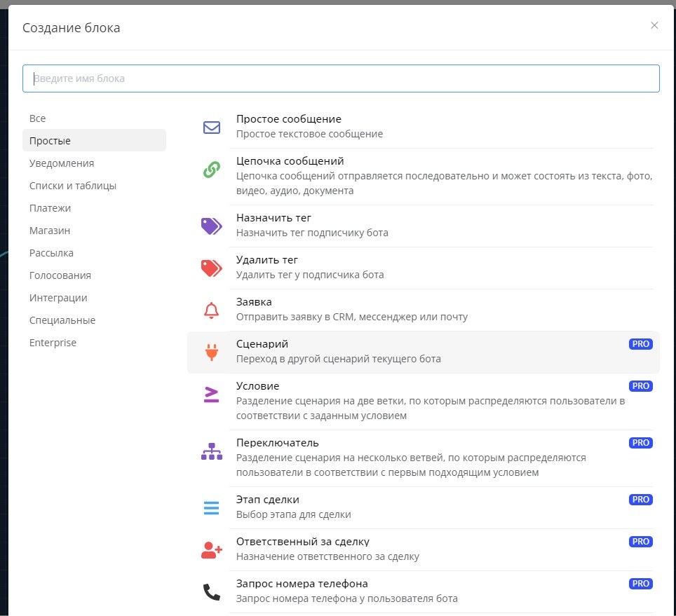Click the phone icon for Запрос номера телефона
Screen dimensions: 676x616
tap(211, 592)
